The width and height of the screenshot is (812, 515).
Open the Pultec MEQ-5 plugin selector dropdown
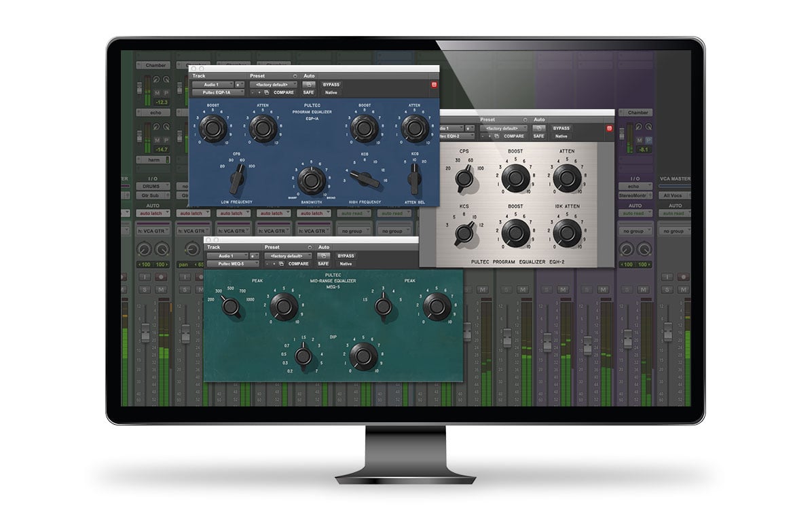pos(232,264)
